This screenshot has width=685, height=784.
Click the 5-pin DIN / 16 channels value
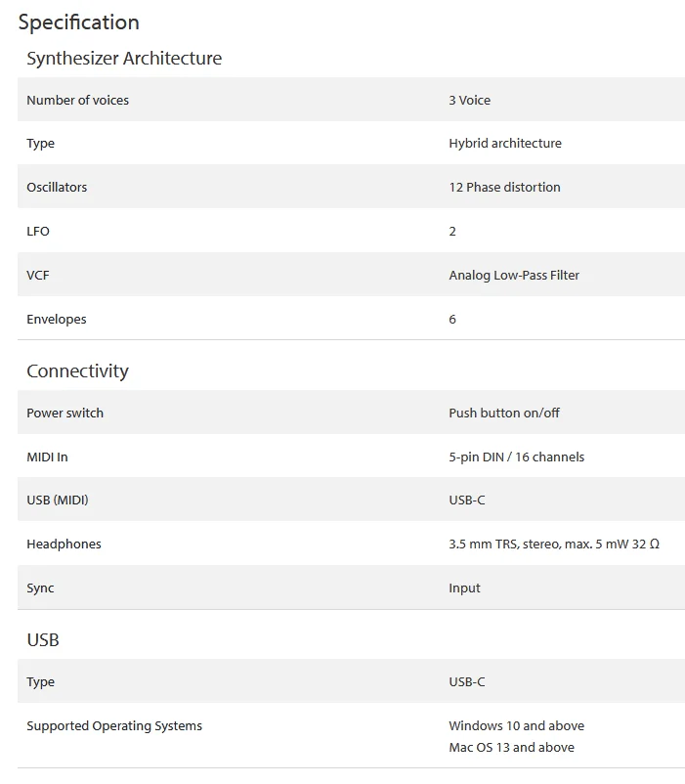click(516, 457)
